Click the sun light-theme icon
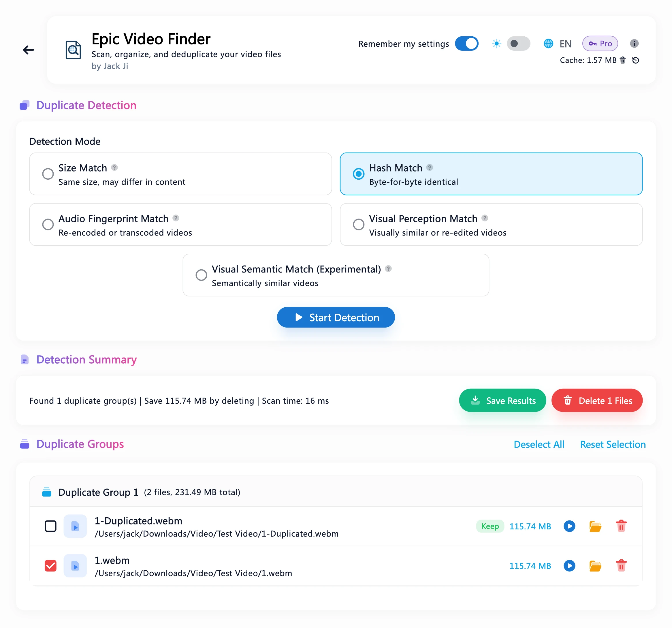Viewport: 672px width, 628px height. pyautogui.click(x=496, y=44)
